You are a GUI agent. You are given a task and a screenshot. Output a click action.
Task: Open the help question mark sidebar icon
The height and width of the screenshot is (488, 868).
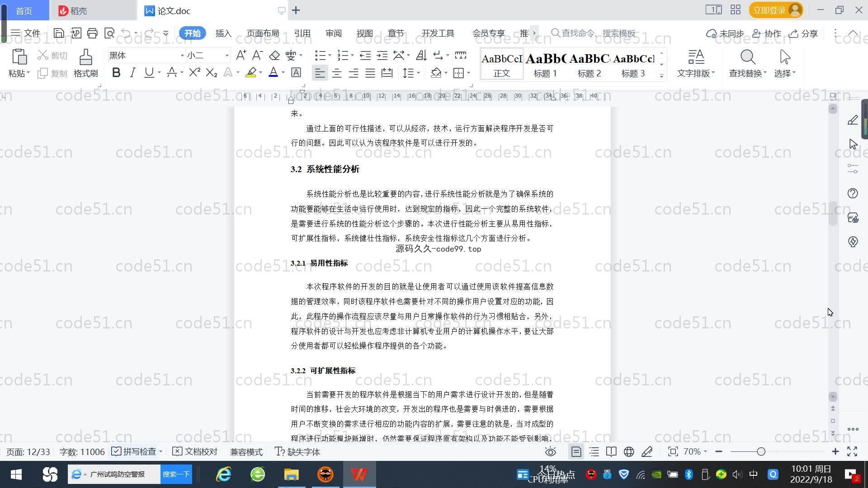853,193
